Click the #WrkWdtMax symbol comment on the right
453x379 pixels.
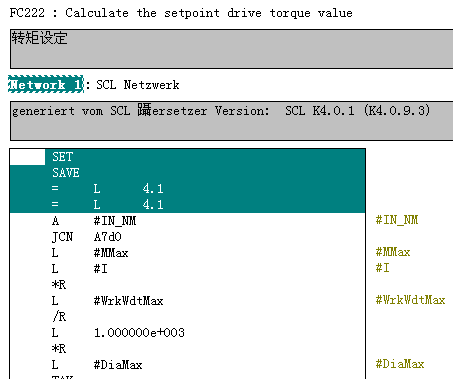click(x=410, y=300)
